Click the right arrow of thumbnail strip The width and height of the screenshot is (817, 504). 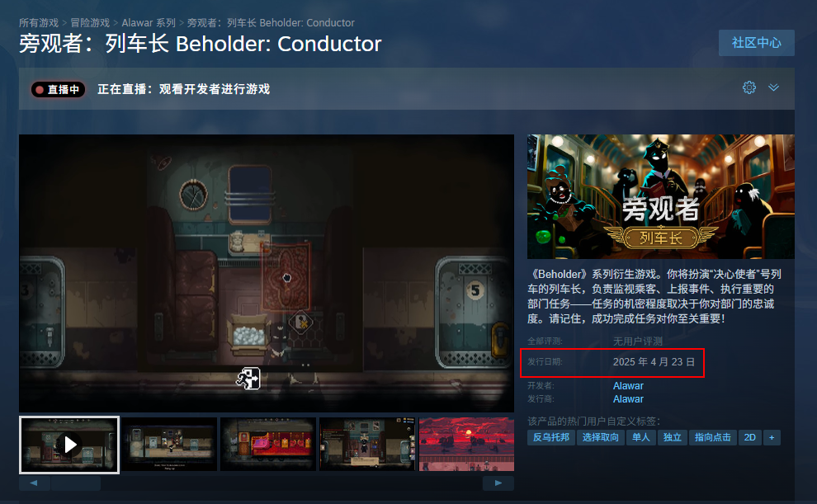tap(498, 483)
